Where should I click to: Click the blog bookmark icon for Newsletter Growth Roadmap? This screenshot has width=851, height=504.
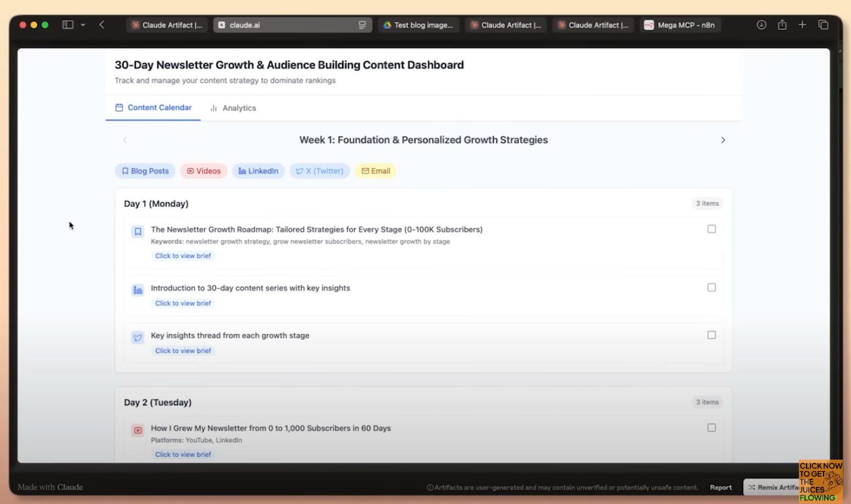[138, 232]
